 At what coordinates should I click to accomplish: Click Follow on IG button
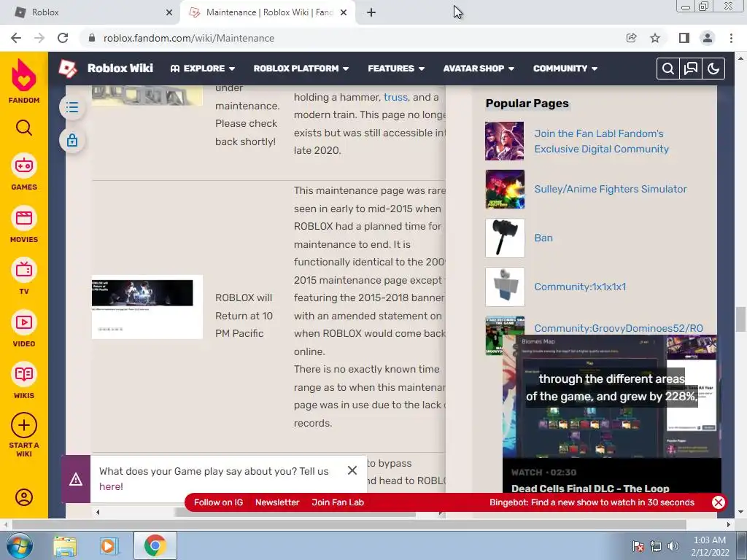218,502
